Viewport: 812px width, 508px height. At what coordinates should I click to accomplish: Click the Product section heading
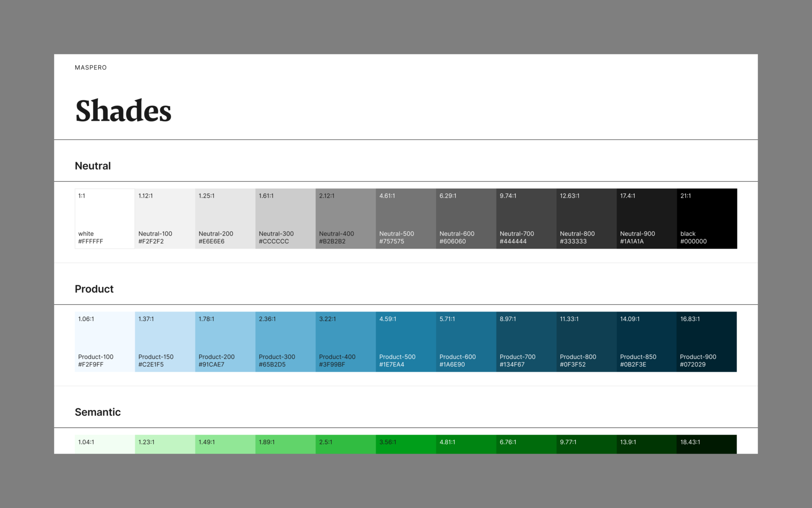pyautogui.click(x=94, y=289)
